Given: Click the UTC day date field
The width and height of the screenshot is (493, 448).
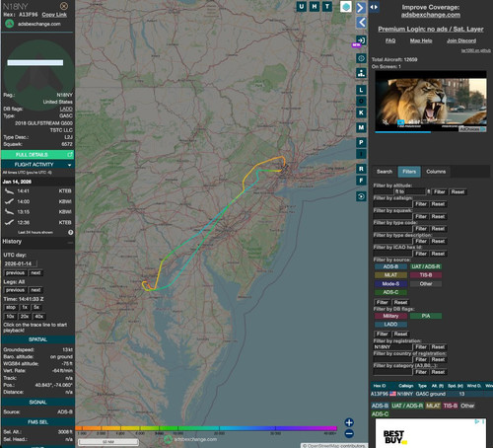Looking at the screenshot, I should [21, 263].
